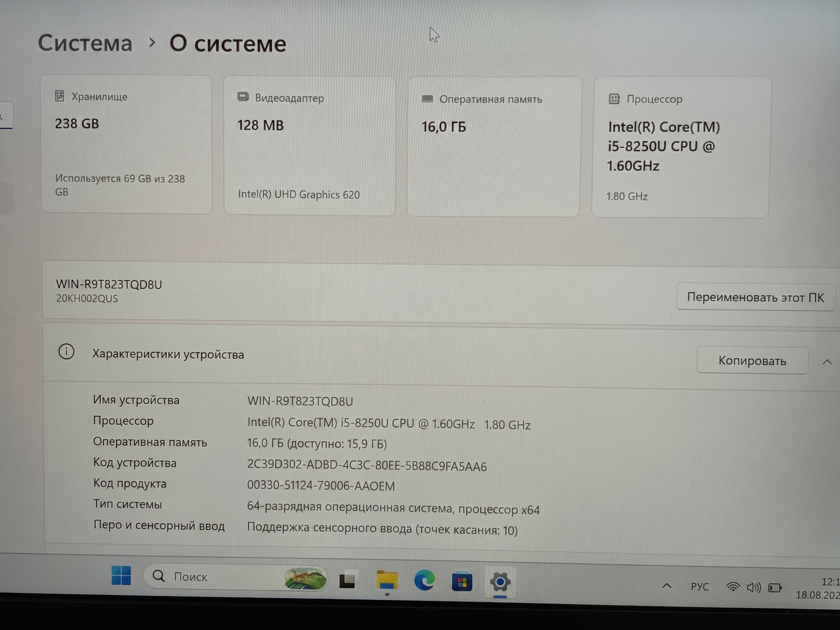Click the 'Перо и сенсорный ввод' label
The width and height of the screenshot is (840, 630).
point(159,525)
